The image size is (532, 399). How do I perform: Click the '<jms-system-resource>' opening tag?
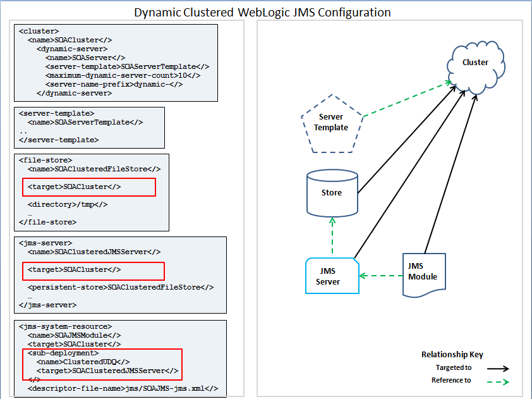[x=65, y=327]
